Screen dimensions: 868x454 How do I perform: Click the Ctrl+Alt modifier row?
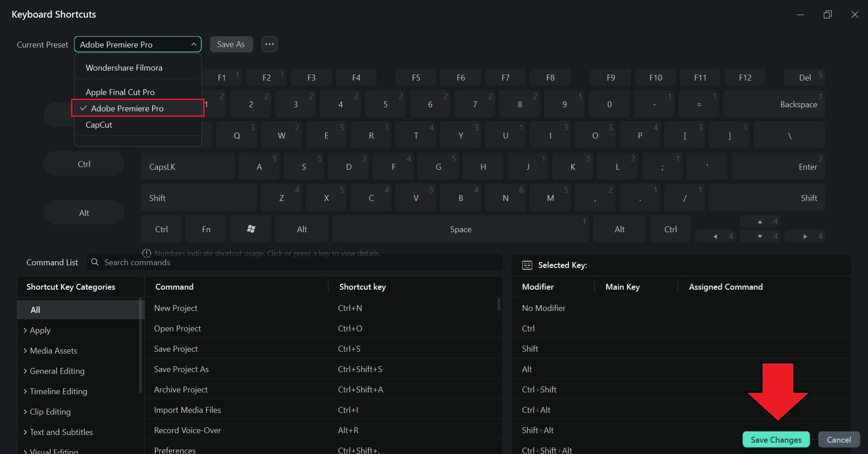pyautogui.click(x=682, y=410)
